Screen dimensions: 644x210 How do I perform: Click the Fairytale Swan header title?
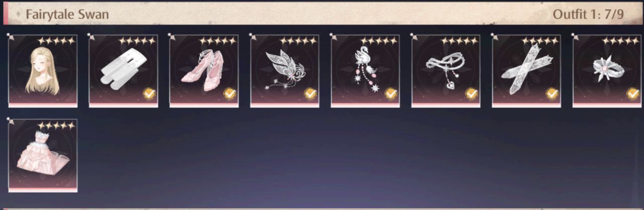tap(67, 14)
